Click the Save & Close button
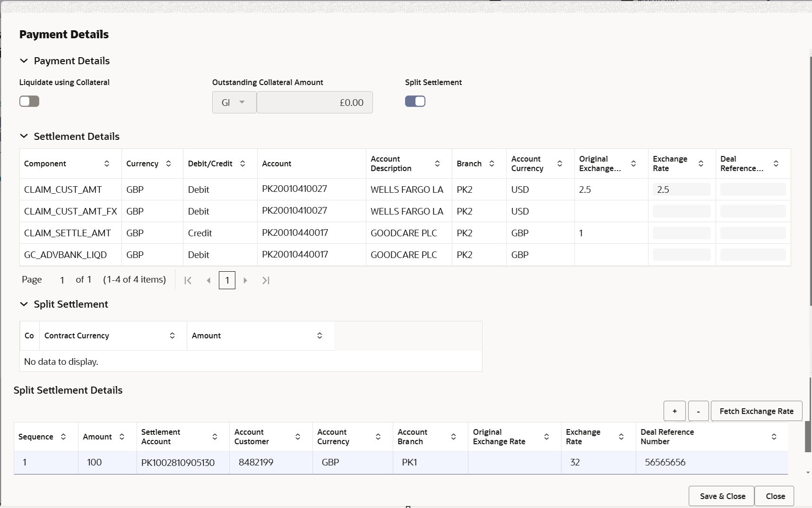 (721, 496)
